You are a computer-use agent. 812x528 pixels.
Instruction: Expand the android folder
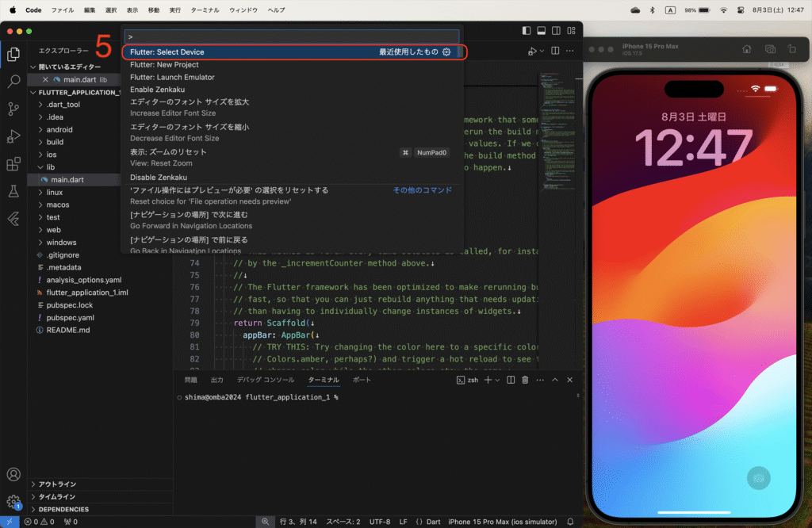point(59,129)
